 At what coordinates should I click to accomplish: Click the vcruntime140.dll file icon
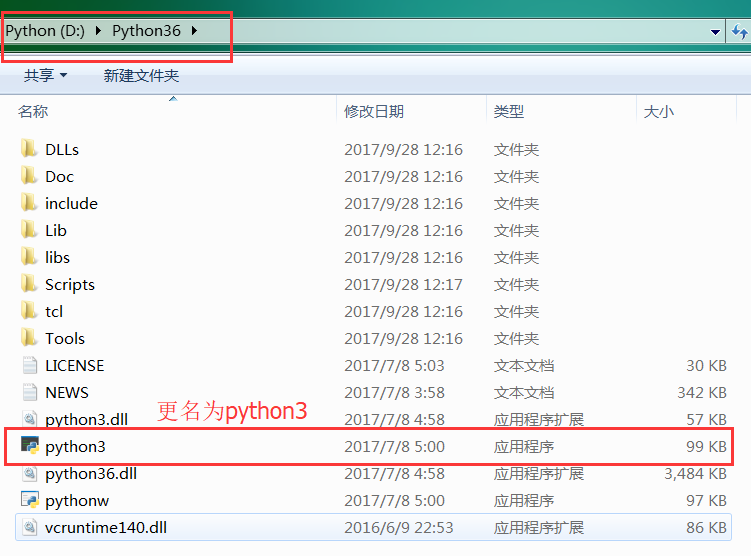[x=30, y=527]
